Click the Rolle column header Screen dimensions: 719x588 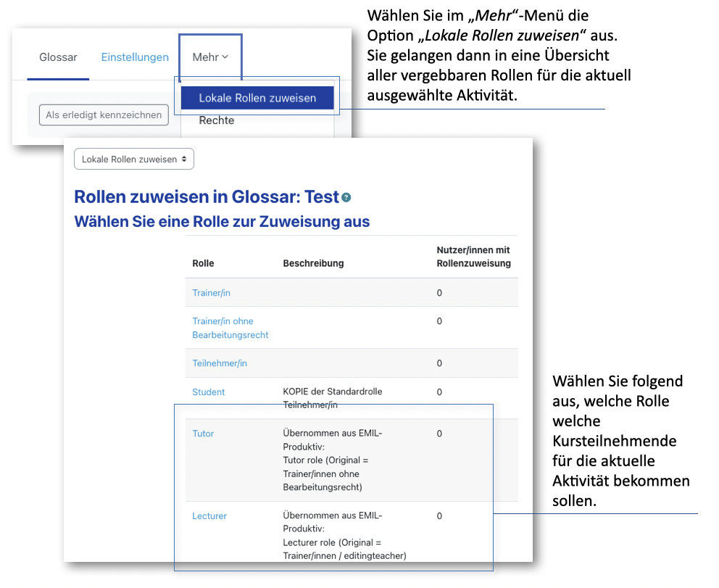203,263
